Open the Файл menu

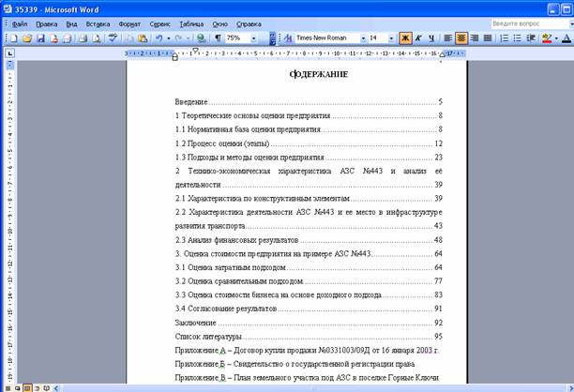pyautogui.click(x=20, y=24)
